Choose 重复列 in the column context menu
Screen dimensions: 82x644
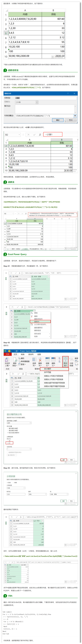(x=40, y=321)
